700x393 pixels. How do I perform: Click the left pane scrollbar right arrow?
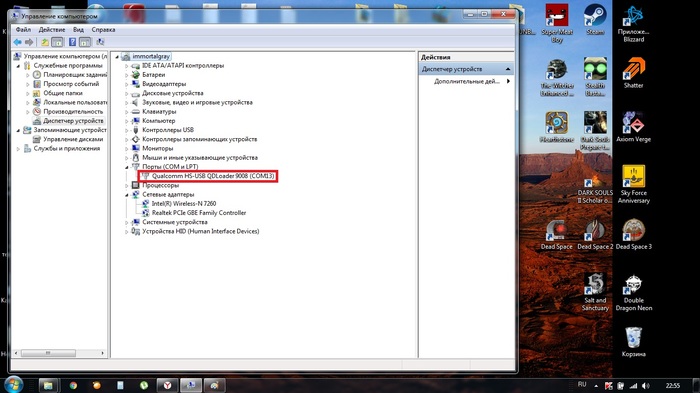(x=102, y=353)
